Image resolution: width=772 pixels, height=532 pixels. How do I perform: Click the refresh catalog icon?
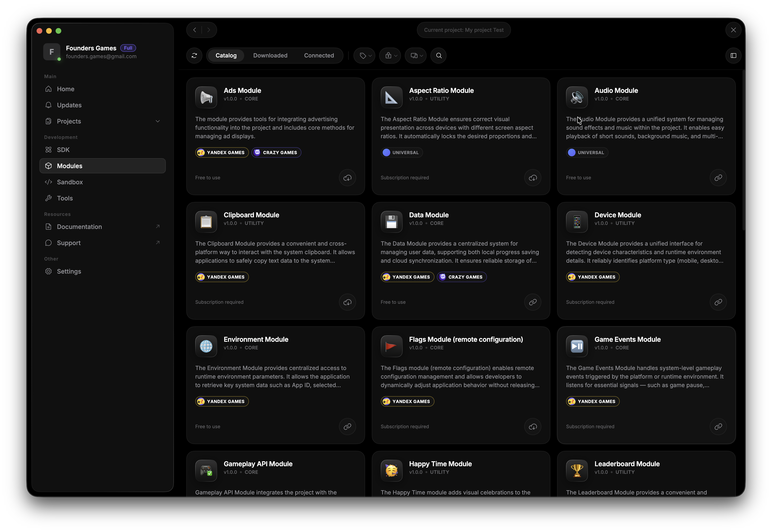(194, 56)
